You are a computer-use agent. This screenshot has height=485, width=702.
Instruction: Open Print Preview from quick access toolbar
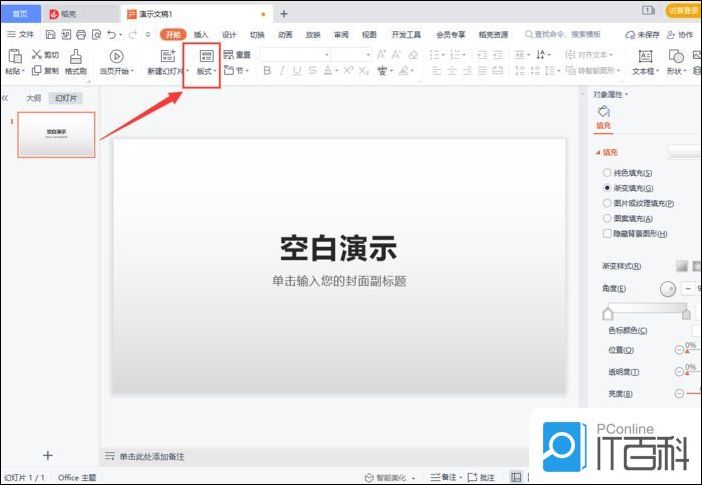click(96, 34)
